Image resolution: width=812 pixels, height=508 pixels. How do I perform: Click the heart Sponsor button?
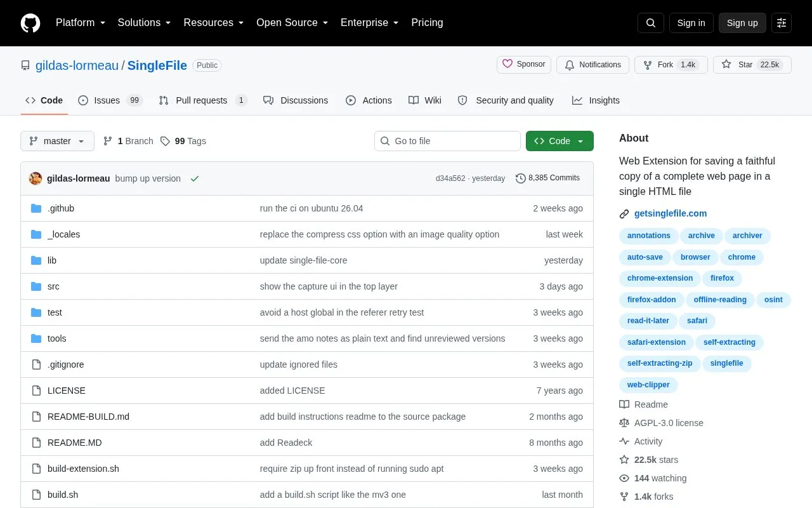tap(524, 65)
